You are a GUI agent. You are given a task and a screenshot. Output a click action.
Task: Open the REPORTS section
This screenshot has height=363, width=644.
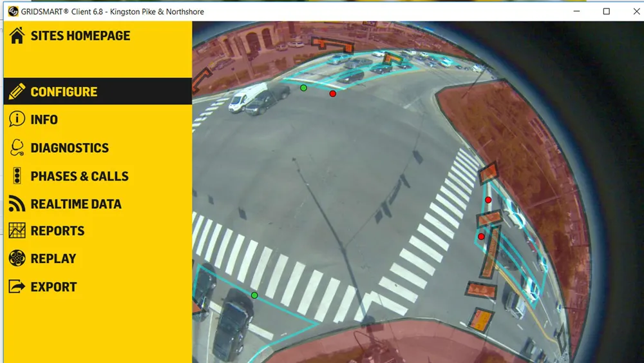57,231
